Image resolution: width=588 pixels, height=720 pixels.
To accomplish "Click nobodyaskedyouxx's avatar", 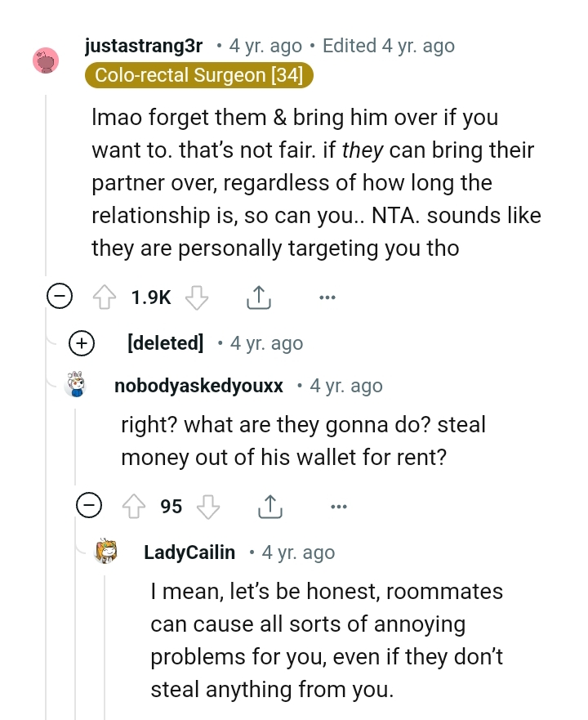I will [x=75, y=385].
